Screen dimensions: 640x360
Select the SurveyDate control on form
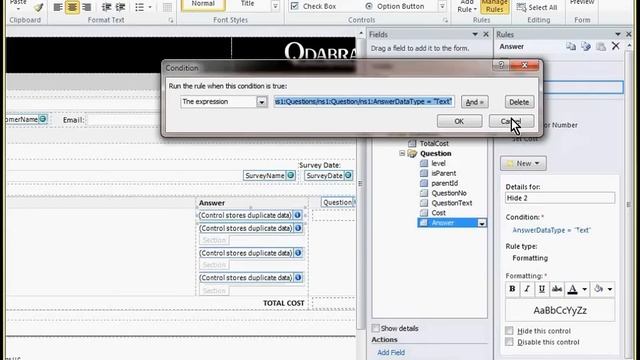[x=329, y=176]
